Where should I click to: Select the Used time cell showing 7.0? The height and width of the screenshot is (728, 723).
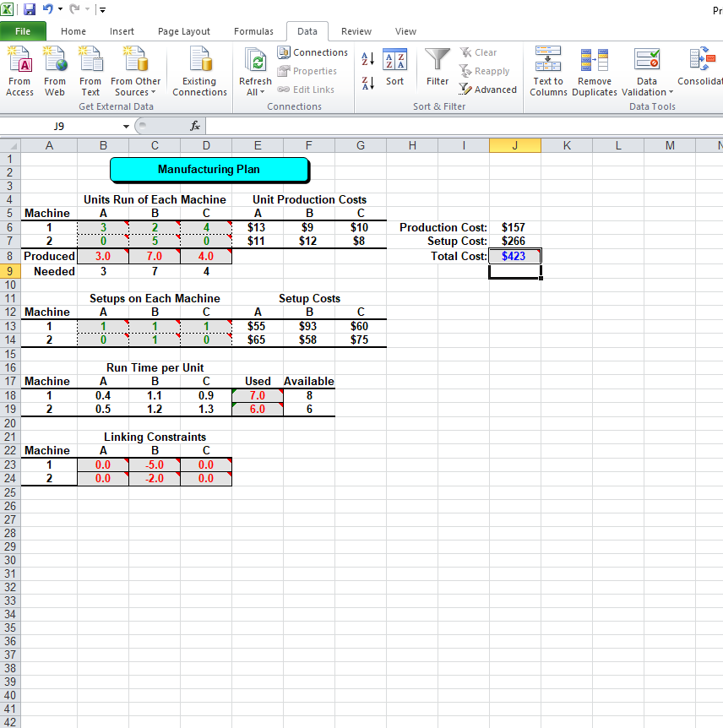(258, 395)
